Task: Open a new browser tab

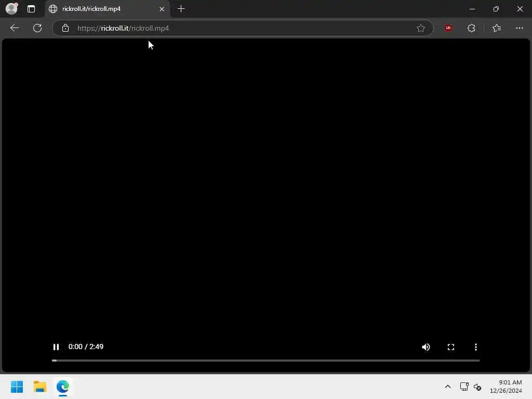Action: point(181,9)
